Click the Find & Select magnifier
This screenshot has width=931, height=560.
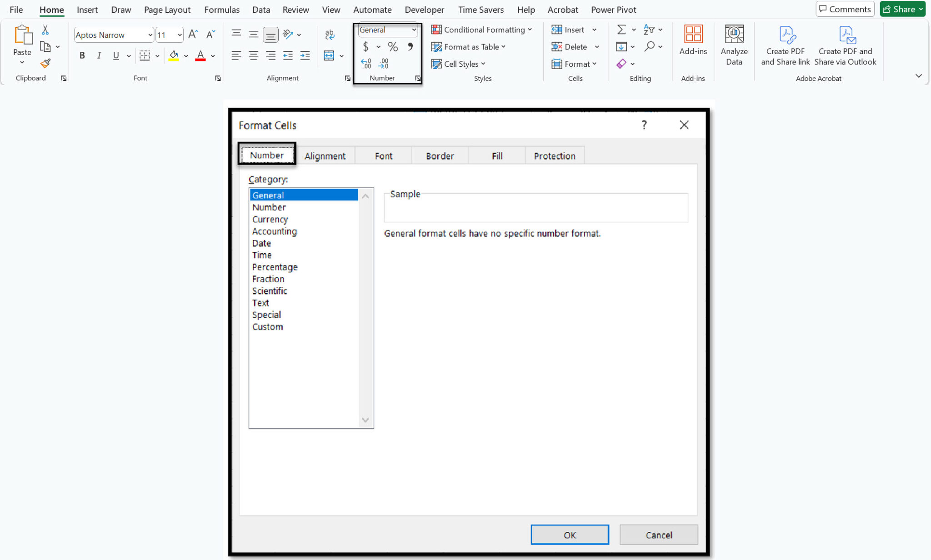pos(650,46)
